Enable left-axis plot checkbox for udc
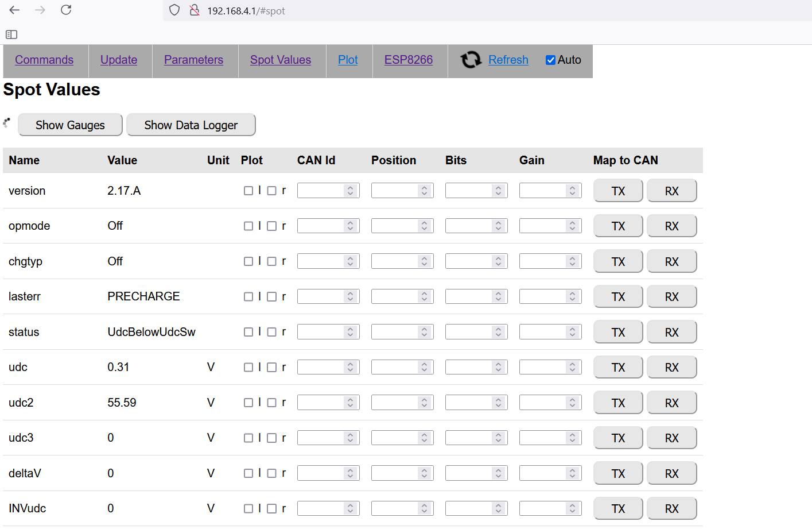 pyautogui.click(x=248, y=368)
